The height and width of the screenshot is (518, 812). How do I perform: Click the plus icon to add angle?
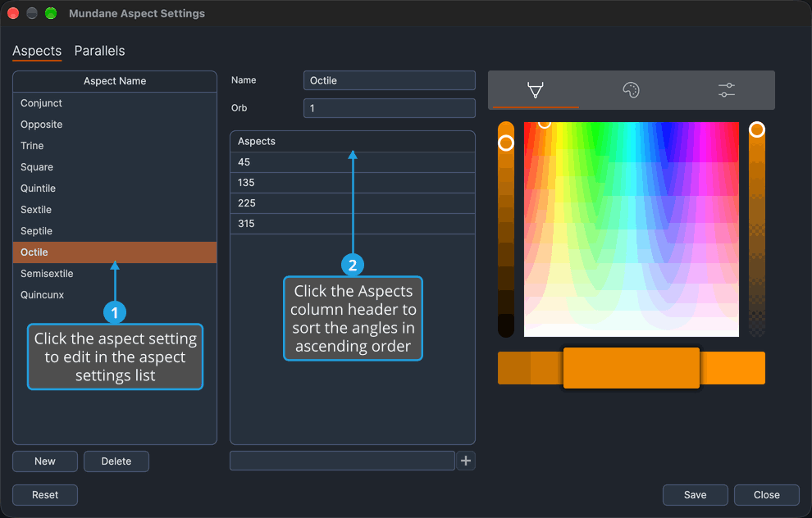pos(466,461)
